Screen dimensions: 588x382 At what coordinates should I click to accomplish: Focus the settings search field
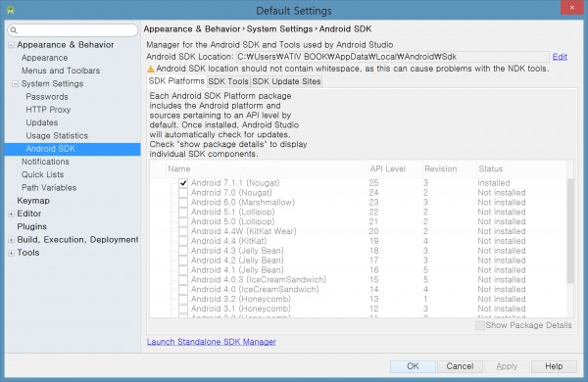pos(73,30)
